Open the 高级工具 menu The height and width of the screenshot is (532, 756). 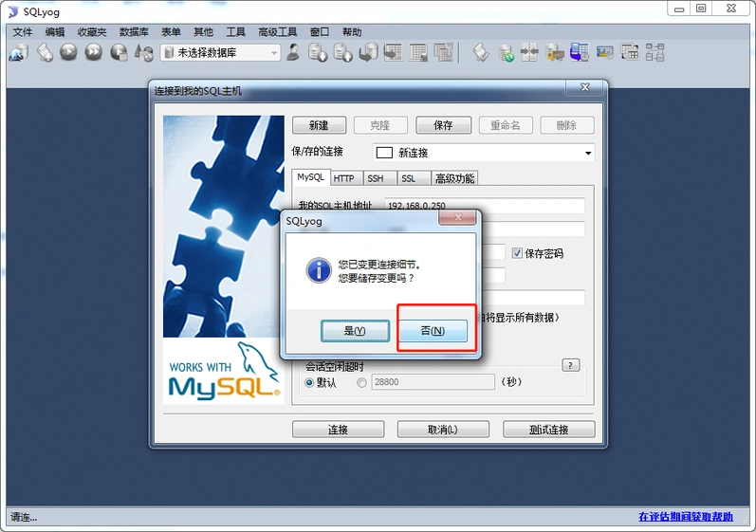coord(277,32)
